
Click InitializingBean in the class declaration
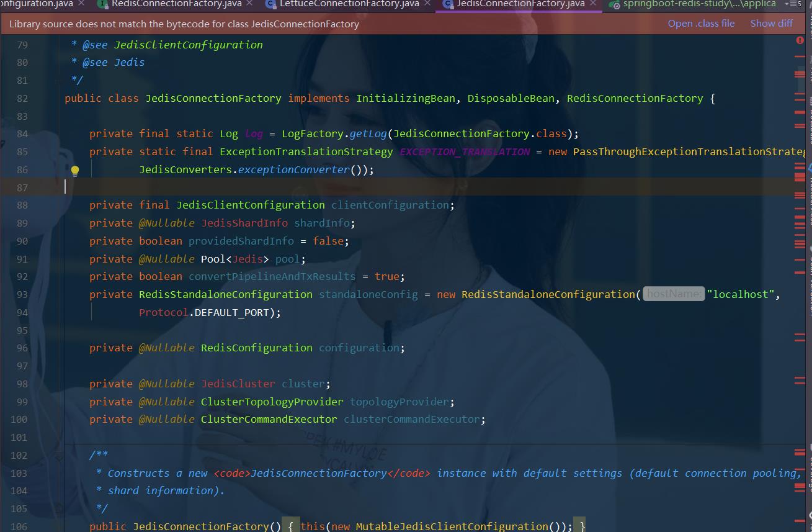point(406,98)
